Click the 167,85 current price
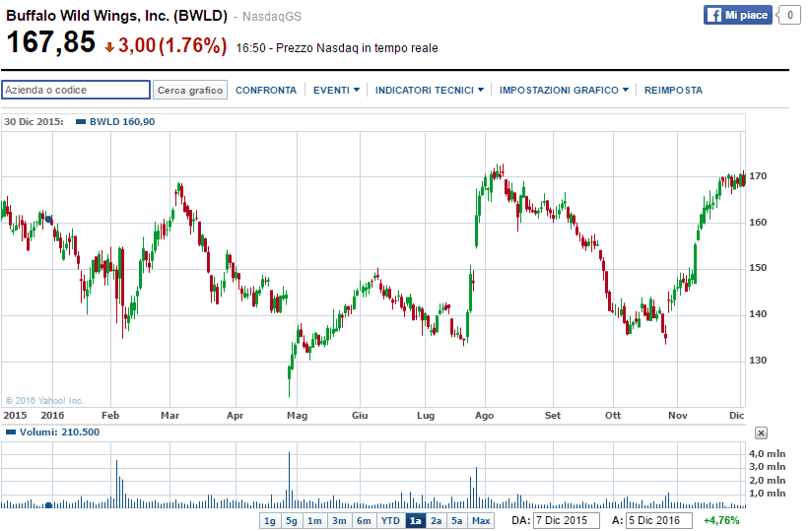This screenshot has height=531, width=812. [51, 42]
